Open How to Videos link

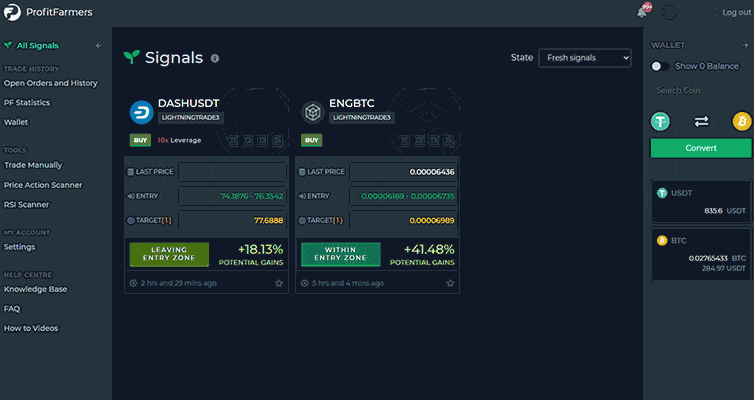coord(31,328)
